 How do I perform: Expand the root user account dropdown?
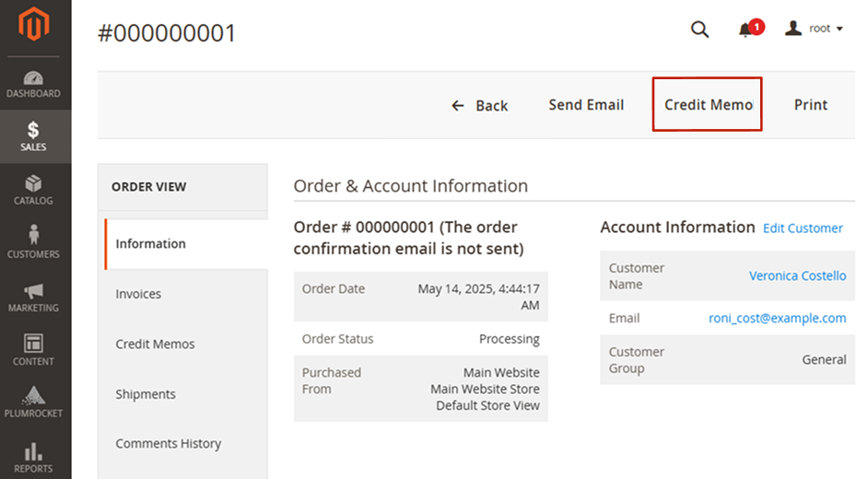point(815,29)
